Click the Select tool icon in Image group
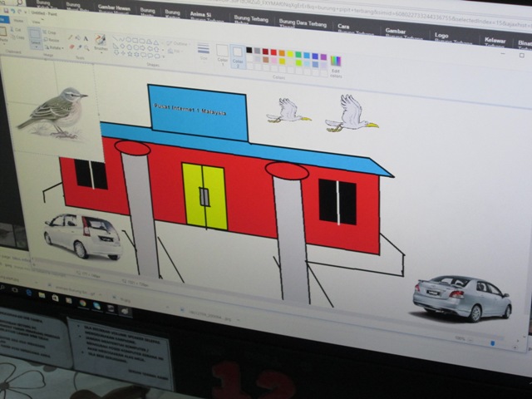This screenshot has width=532, height=399. (35, 37)
